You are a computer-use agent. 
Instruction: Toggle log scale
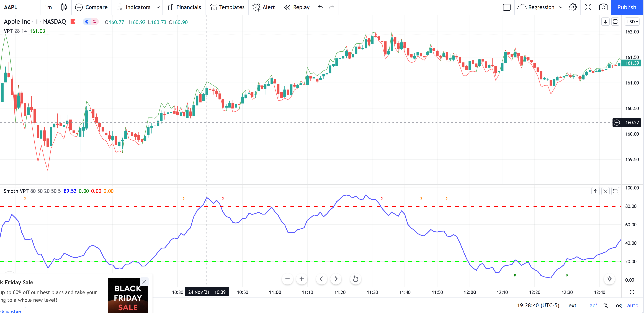618,305
